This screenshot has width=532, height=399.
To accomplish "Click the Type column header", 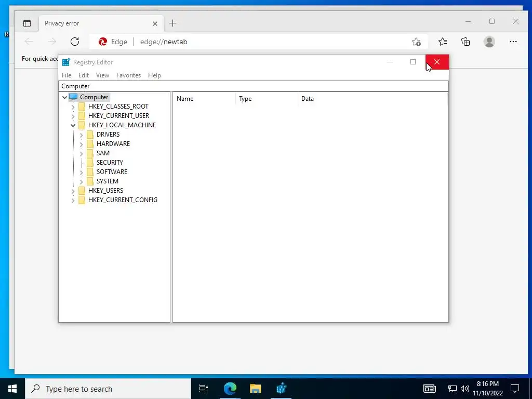I will tap(267, 99).
